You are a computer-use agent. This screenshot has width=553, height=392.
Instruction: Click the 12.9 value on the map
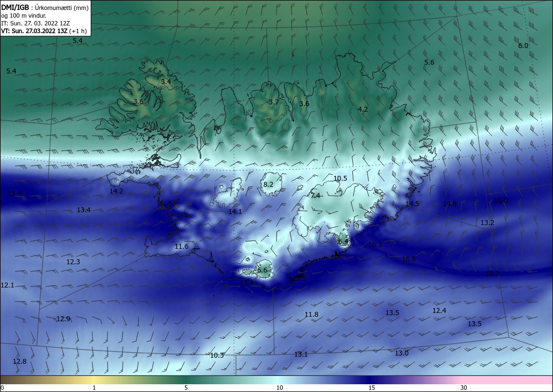[x=63, y=319]
